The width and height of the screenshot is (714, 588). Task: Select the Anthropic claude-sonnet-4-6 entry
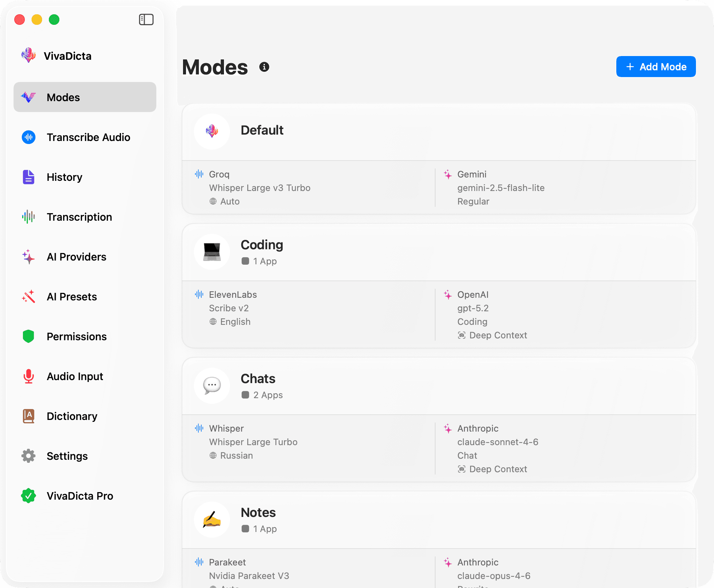click(x=498, y=442)
